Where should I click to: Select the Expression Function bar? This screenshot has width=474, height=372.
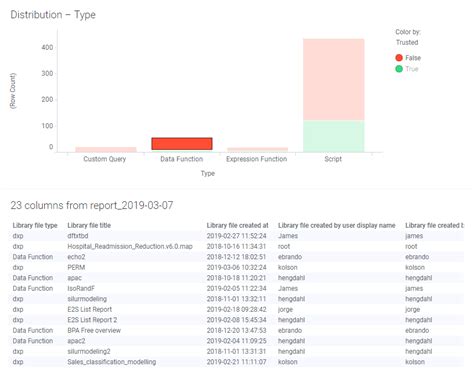[257, 150]
